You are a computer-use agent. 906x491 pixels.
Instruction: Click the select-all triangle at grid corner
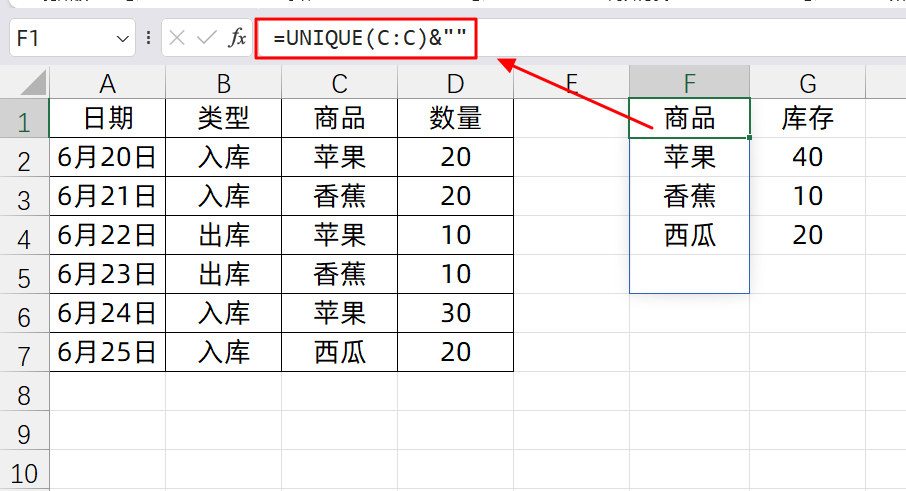(34, 83)
